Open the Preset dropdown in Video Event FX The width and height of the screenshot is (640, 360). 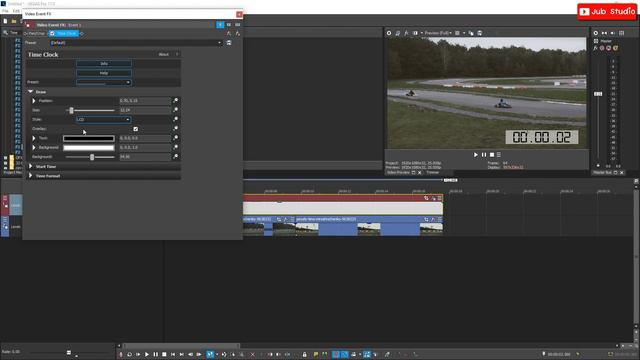136,42
